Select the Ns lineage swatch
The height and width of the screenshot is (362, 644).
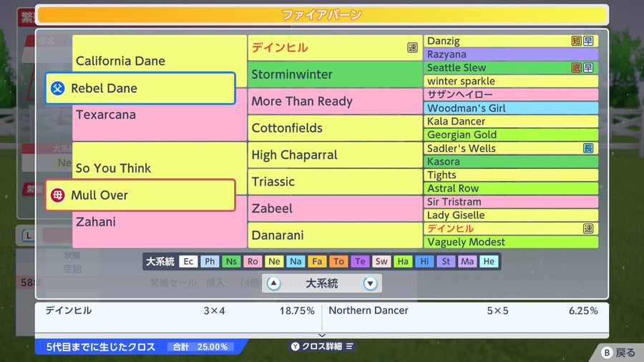pyautogui.click(x=231, y=261)
